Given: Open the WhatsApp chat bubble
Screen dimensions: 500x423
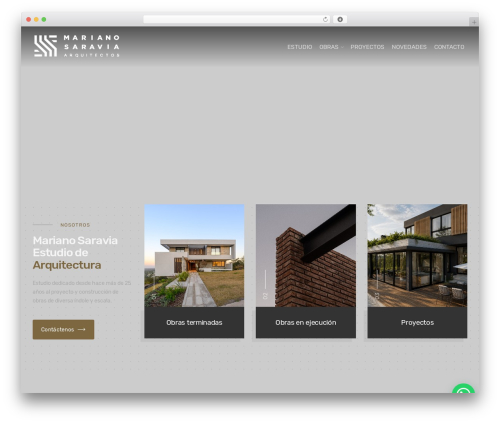Looking at the screenshot, I should point(463,388).
